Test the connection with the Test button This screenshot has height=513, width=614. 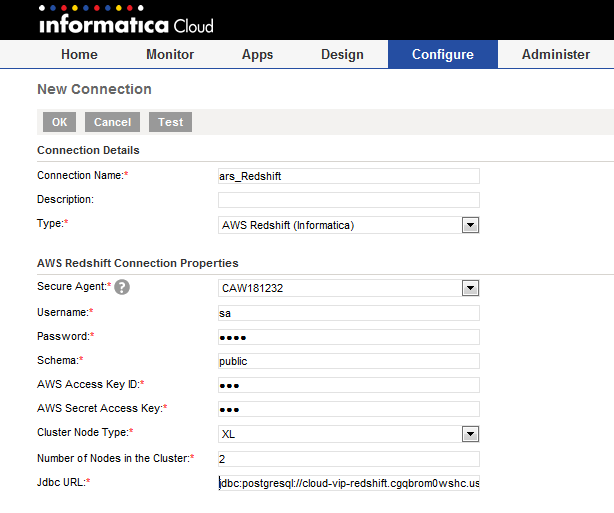coord(170,122)
